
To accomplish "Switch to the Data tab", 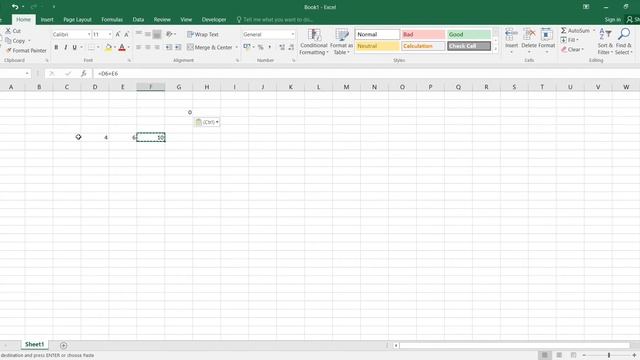I will (138, 20).
